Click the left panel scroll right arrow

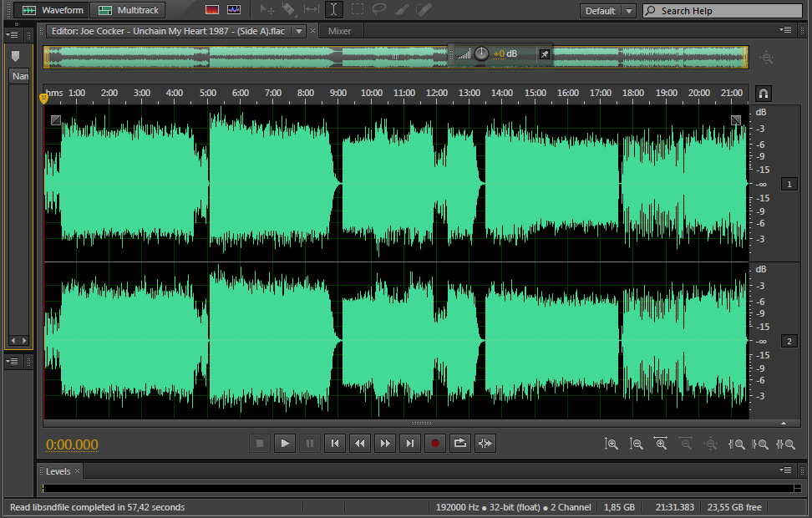click(x=24, y=340)
